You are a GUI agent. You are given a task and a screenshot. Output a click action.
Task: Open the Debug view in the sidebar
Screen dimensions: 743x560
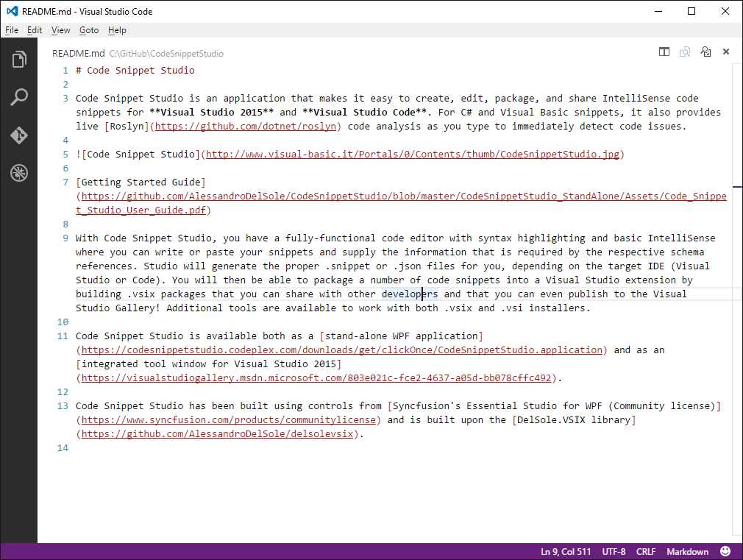click(x=19, y=173)
